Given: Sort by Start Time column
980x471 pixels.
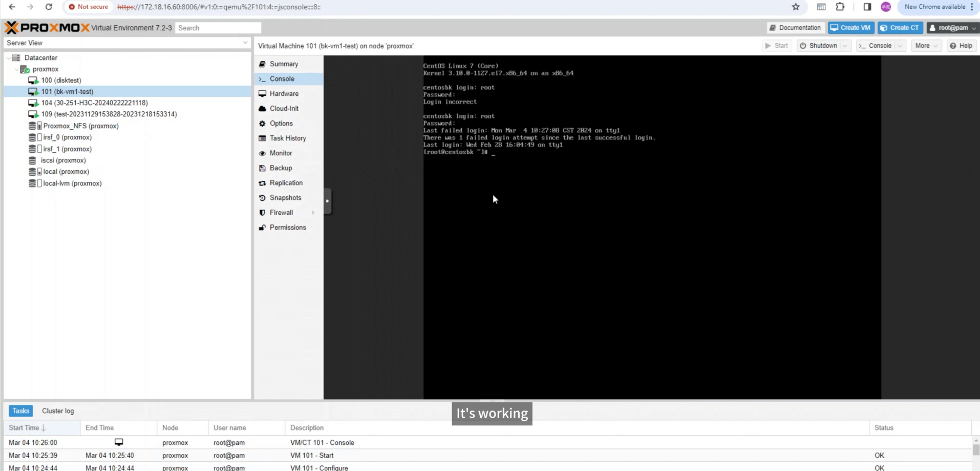Looking at the screenshot, I should point(41,428).
